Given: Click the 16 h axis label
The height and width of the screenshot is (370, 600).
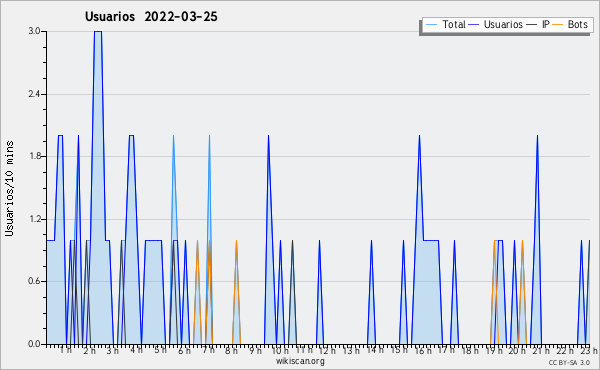Looking at the screenshot, I should tap(423, 350).
